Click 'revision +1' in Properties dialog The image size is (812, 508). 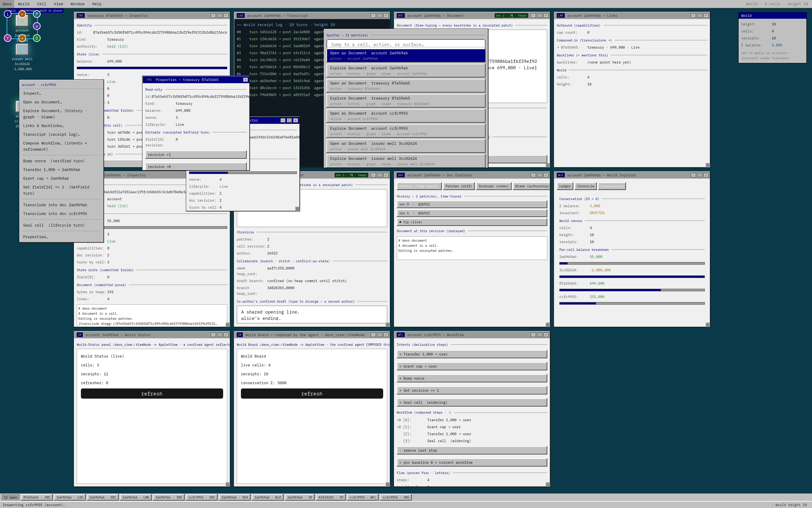tap(196, 155)
